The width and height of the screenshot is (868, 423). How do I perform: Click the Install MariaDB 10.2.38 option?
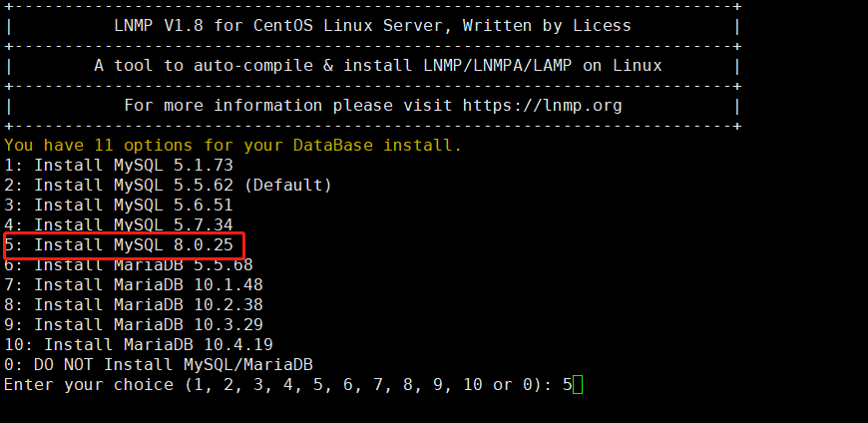click(133, 304)
